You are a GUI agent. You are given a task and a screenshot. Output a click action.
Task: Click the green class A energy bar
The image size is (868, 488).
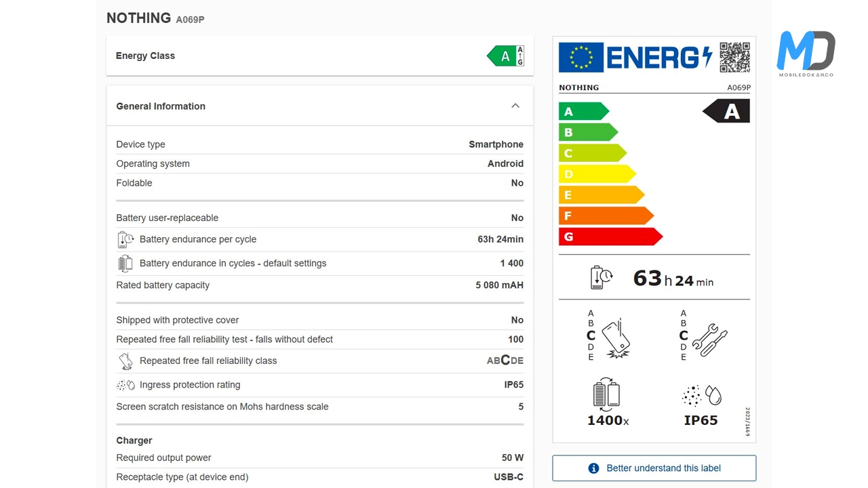coord(583,111)
